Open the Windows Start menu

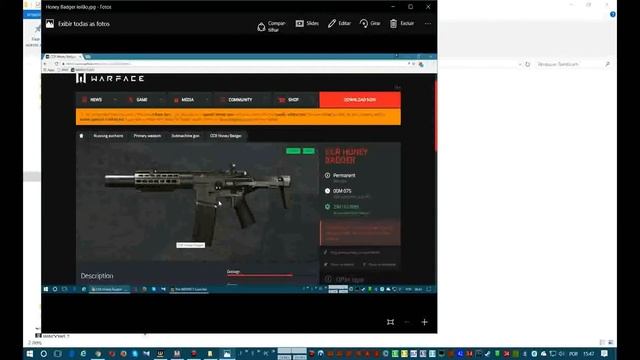tap(30, 354)
